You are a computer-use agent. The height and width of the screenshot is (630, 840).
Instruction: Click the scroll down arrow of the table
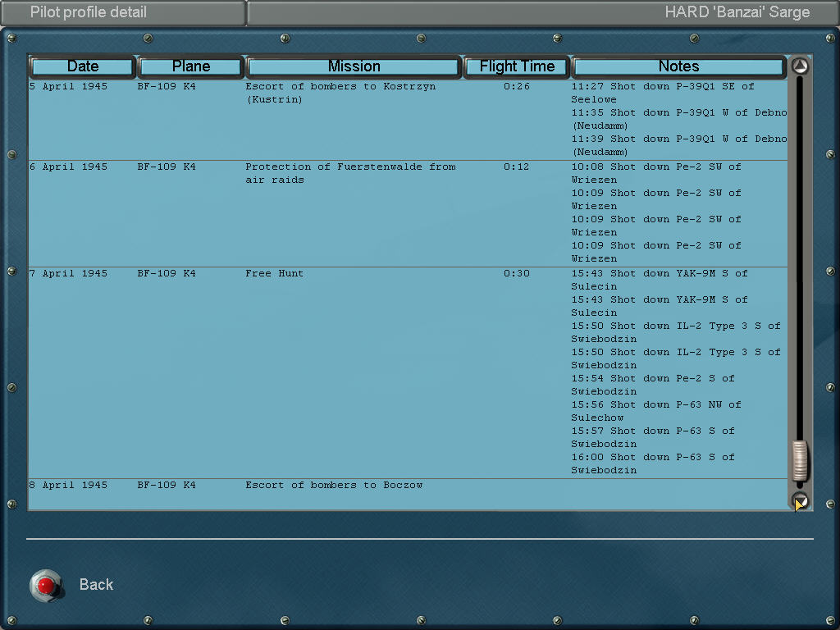point(800,501)
